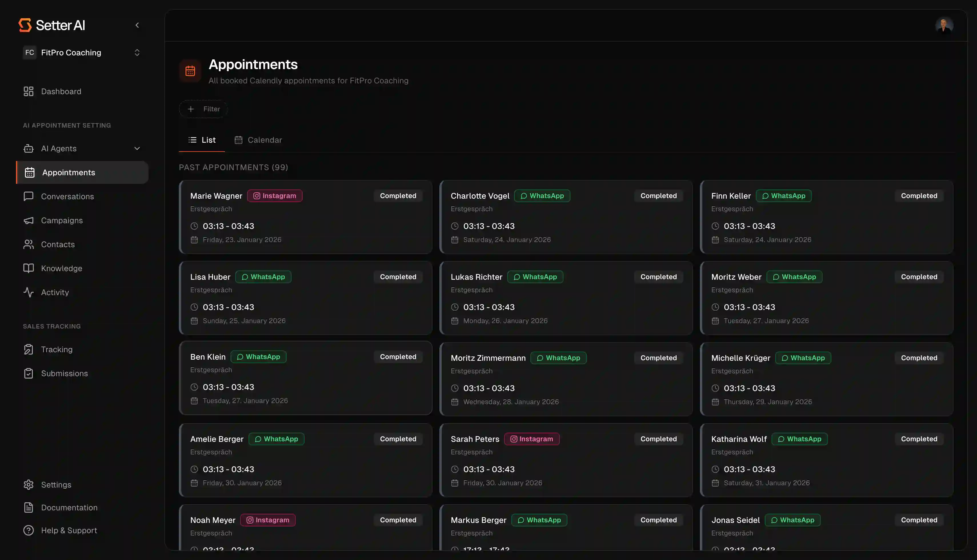This screenshot has height=560, width=977.
Task: Open Submissions clipboard icon
Action: (x=29, y=373)
